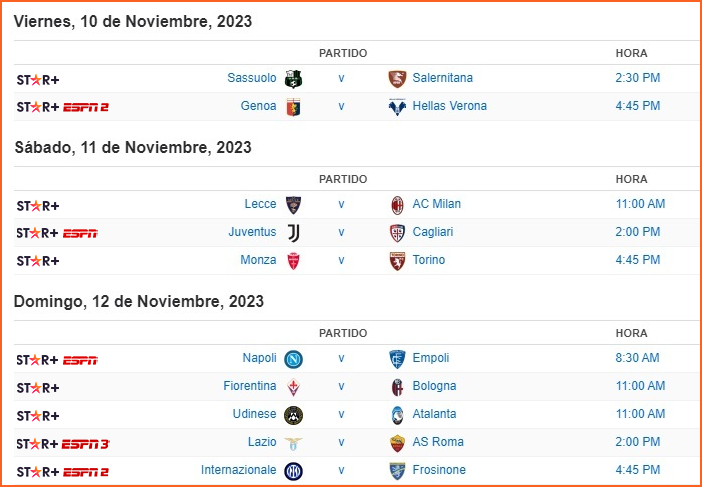
Task: Open the Torino team link
Action: (428, 260)
